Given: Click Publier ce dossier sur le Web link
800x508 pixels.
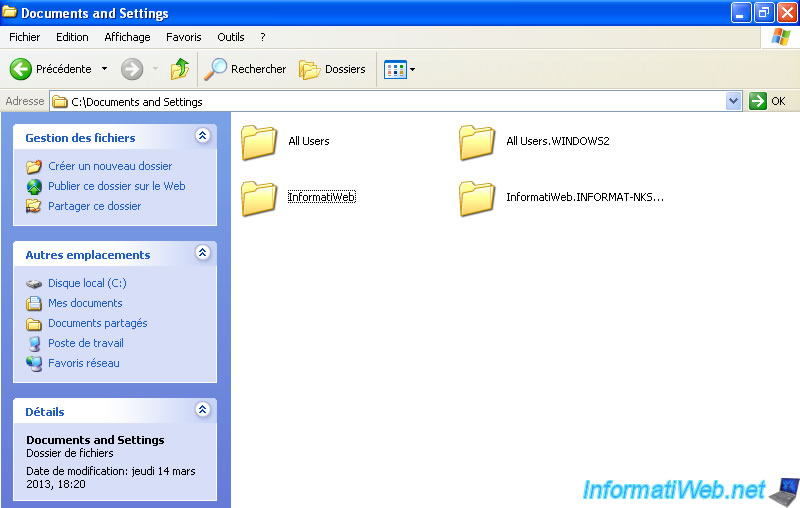Looking at the screenshot, I should coord(117,186).
